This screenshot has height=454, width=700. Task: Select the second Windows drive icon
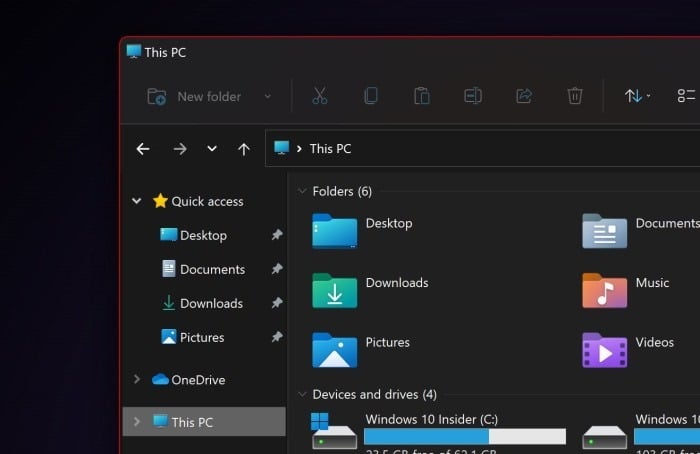[604, 437]
